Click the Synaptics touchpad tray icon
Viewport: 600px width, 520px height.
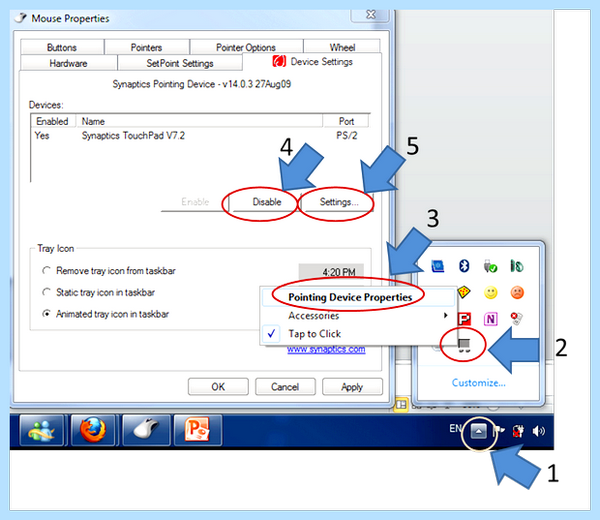[x=464, y=345]
